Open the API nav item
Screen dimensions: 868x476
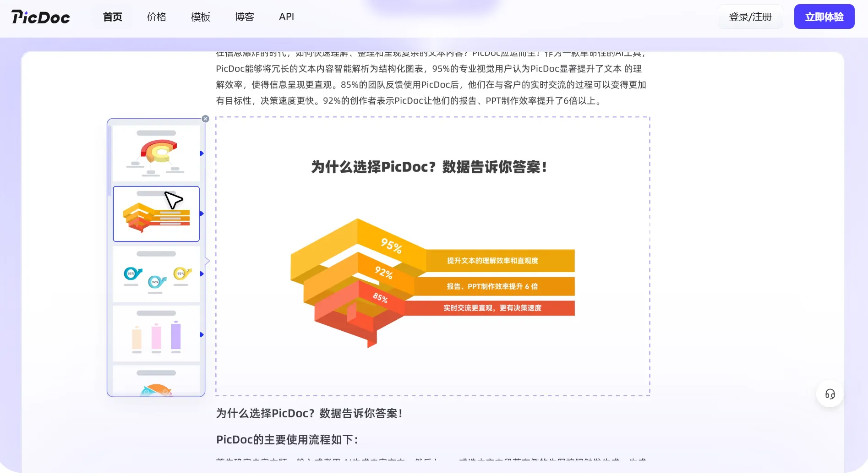coord(287,17)
